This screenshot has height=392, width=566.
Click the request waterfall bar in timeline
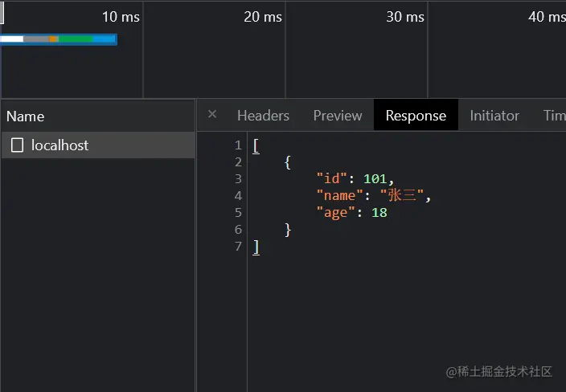click(x=59, y=39)
